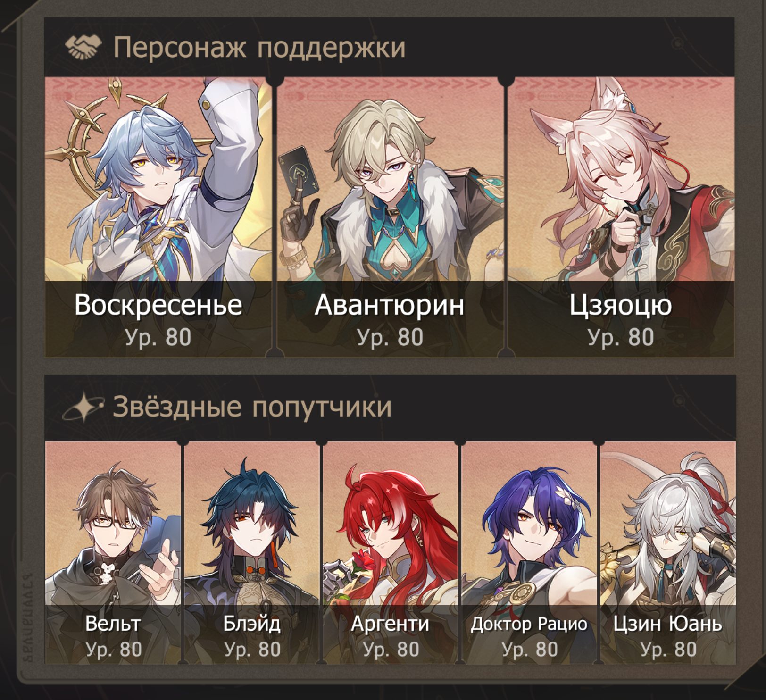Click Ур. 80 under Цзин Юань

click(x=668, y=650)
